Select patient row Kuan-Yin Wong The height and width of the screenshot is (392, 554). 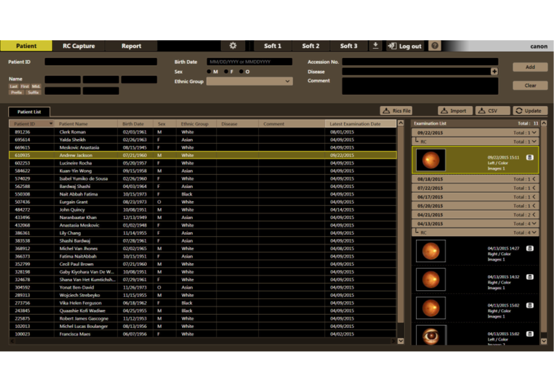point(203,171)
